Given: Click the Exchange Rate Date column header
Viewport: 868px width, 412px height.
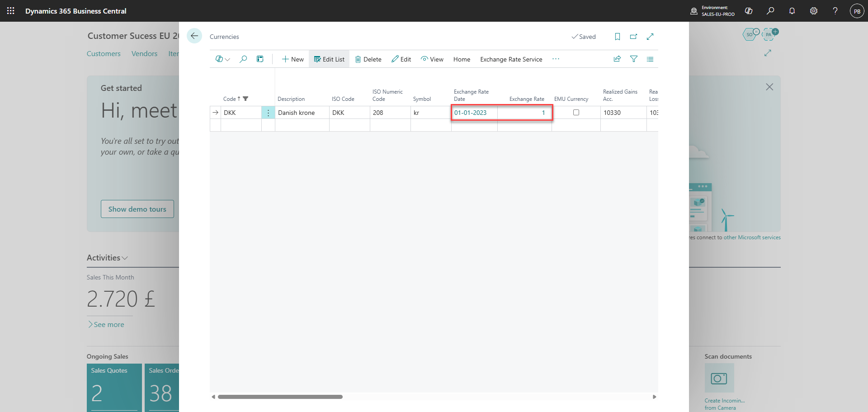Looking at the screenshot, I should pos(471,95).
